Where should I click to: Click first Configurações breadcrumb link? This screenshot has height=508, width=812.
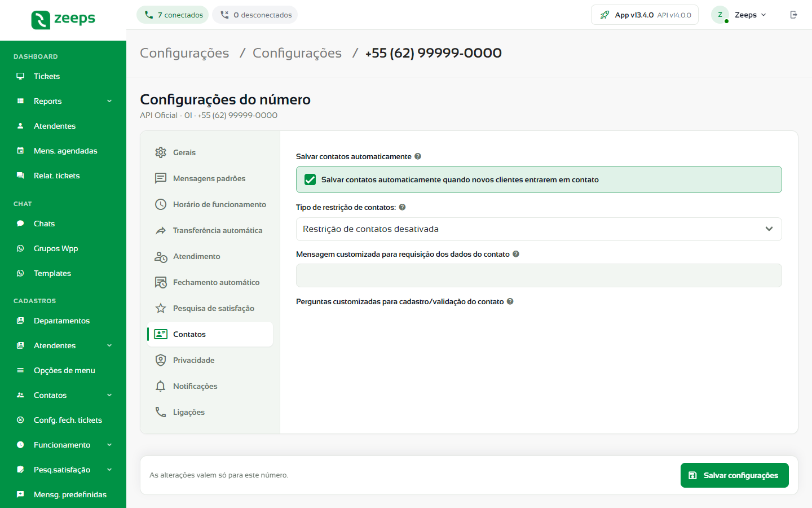click(x=184, y=53)
